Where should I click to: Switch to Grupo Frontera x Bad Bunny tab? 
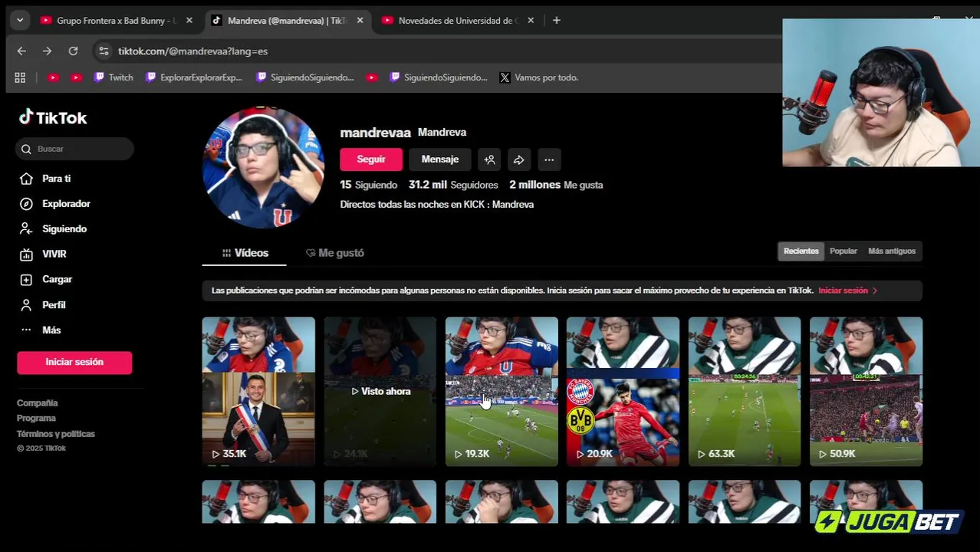pos(115,21)
